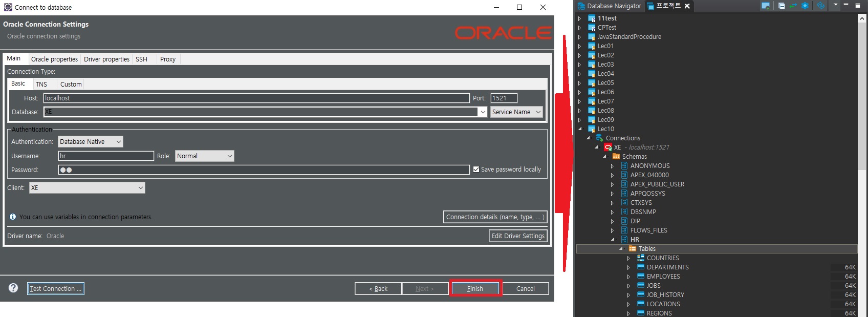Click the JavaStandardProcedure project icon
This screenshot has height=317, width=868.
click(x=592, y=37)
